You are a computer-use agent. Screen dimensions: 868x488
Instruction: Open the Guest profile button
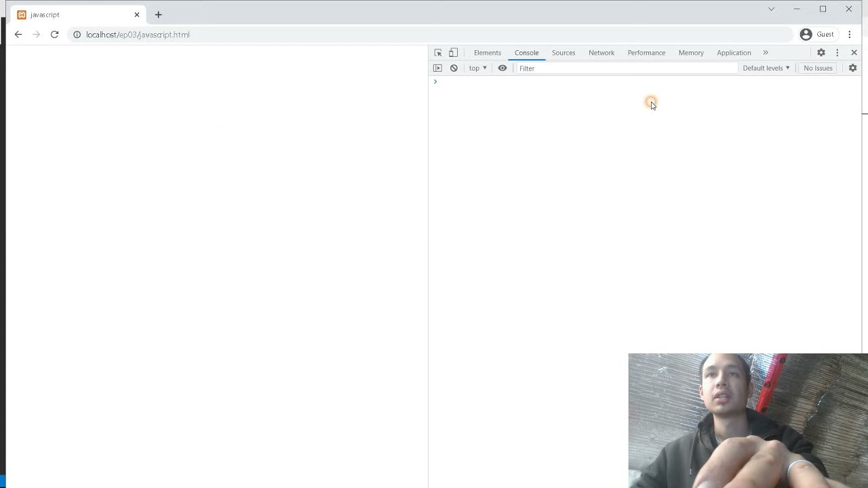click(x=817, y=35)
